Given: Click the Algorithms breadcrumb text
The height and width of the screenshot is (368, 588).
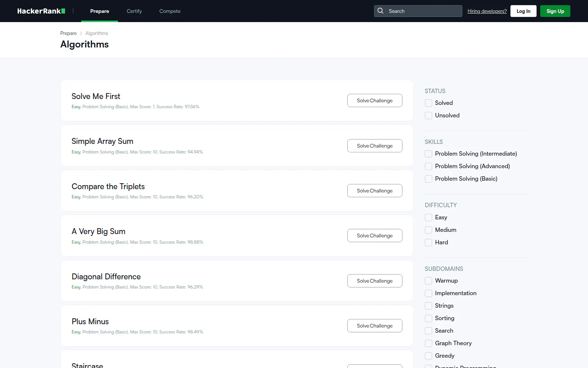Looking at the screenshot, I should (x=97, y=33).
